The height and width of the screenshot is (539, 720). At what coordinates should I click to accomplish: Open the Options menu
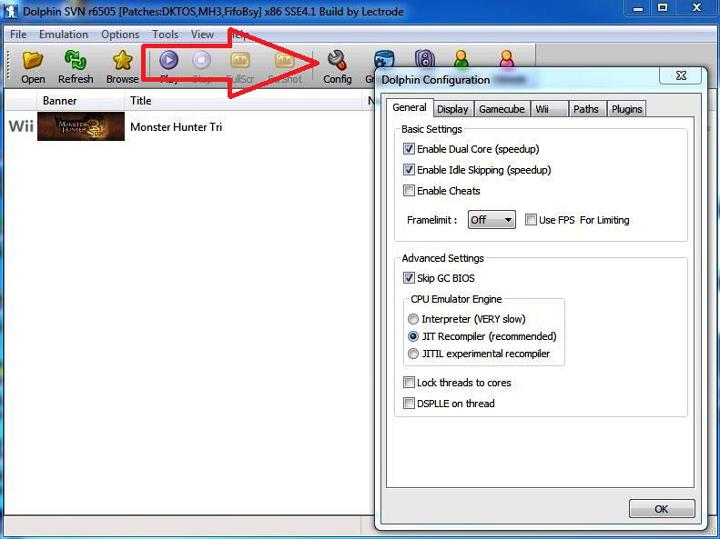pyautogui.click(x=120, y=34)
